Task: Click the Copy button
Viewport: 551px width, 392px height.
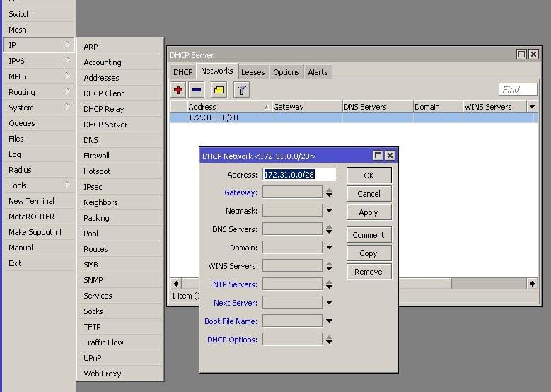Action: click(369, 253)
